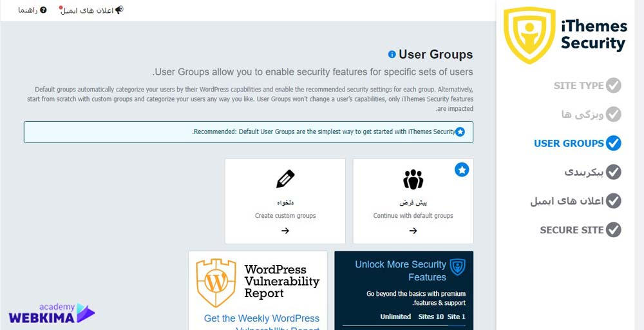Open Get the Weekly WordPress Vulnerability Report link
Image resolution: width=644 pixels, height=330 pixels.
[x=261, y=322]
